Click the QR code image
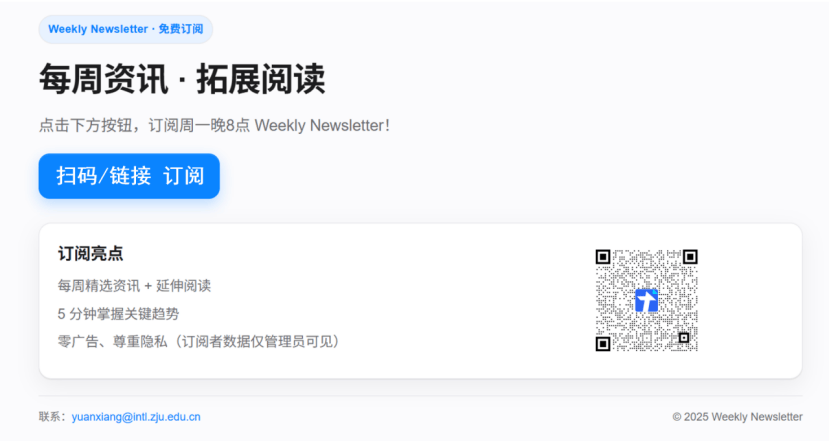The height and width of the screenshot is (441, 830). [x=646, y=300]
